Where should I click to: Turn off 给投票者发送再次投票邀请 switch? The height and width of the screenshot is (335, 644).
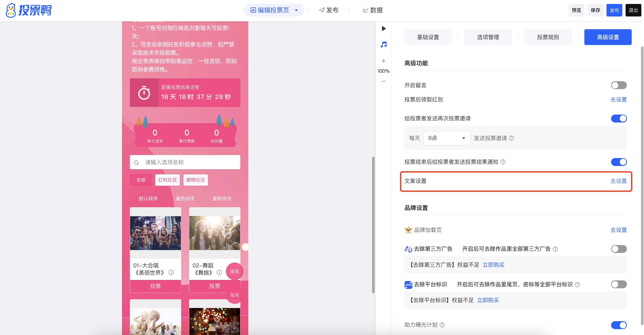[619, 118]
